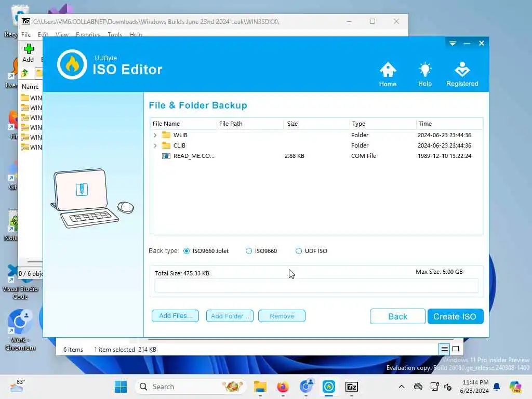Viewport: 532px width, 399px height.
Task: Select the WLIB folder icon
Action: coord(166,135)
